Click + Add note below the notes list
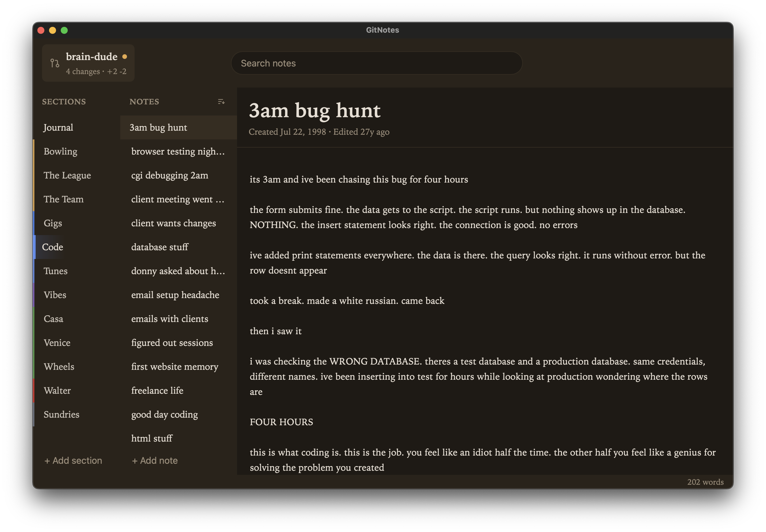 (x=154, y=460)
